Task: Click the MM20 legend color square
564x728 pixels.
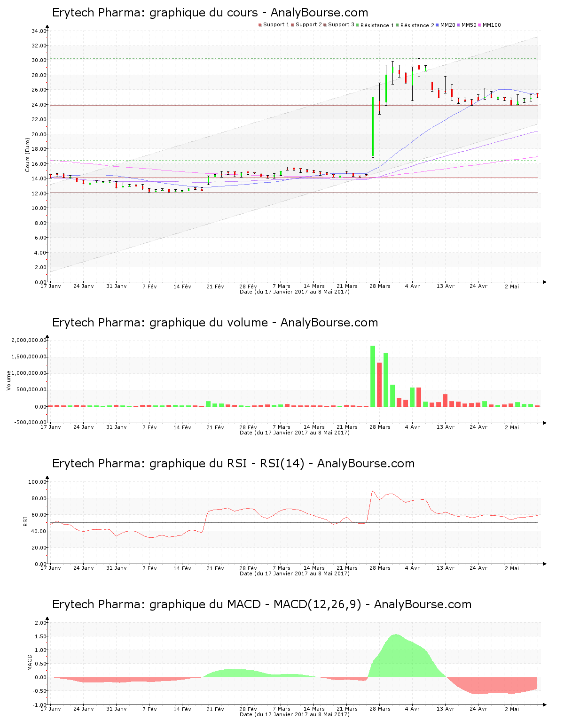Action: pyautogui.click(x=438, y=25)
